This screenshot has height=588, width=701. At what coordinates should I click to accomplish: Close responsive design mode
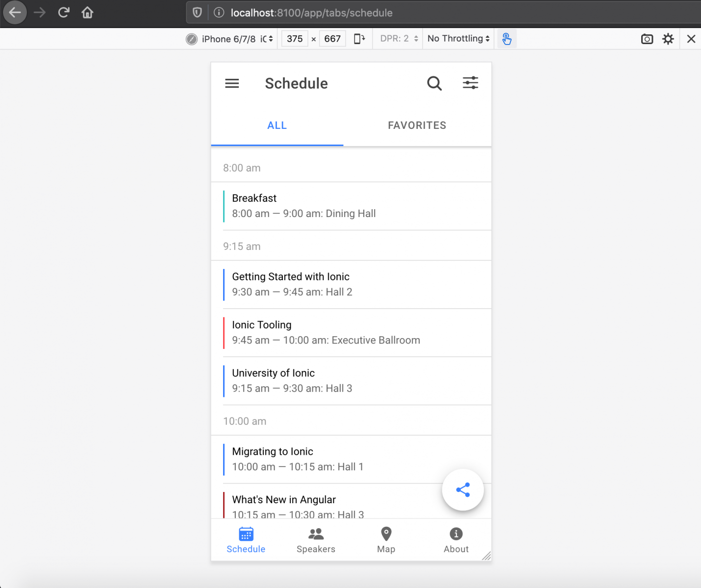click(691, 39)
